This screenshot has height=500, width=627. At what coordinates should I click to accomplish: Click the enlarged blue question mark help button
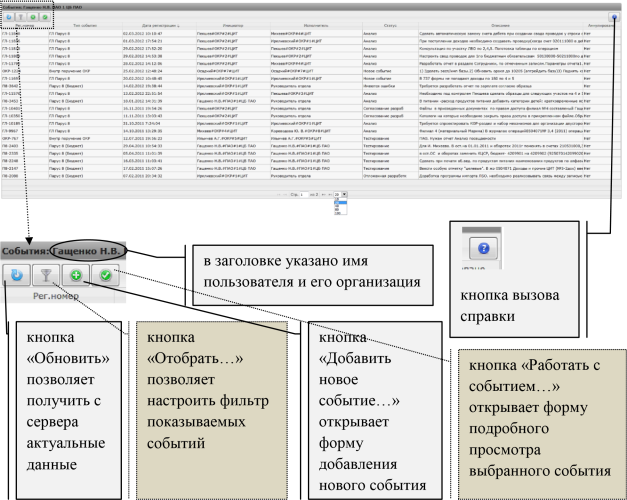click(483, 248)
